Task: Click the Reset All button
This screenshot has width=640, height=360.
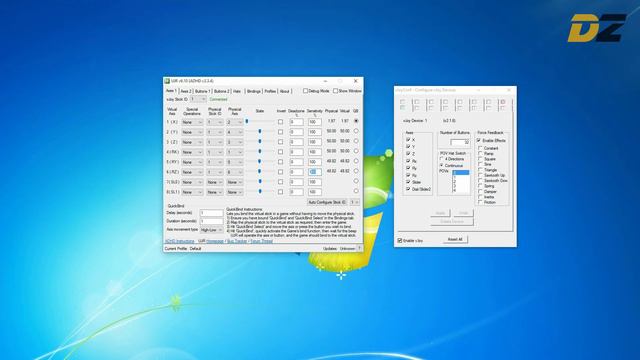Action: pyautogui.click(x=455, y=240)
